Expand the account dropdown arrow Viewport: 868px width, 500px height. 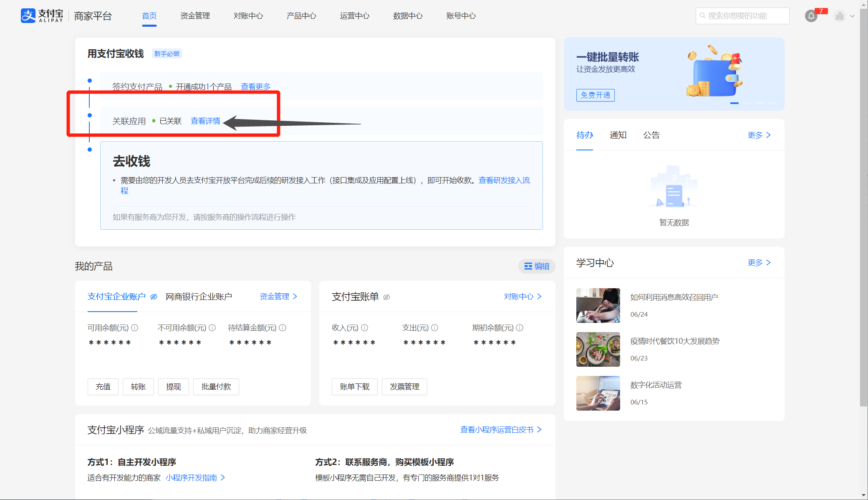pos(852,16)
